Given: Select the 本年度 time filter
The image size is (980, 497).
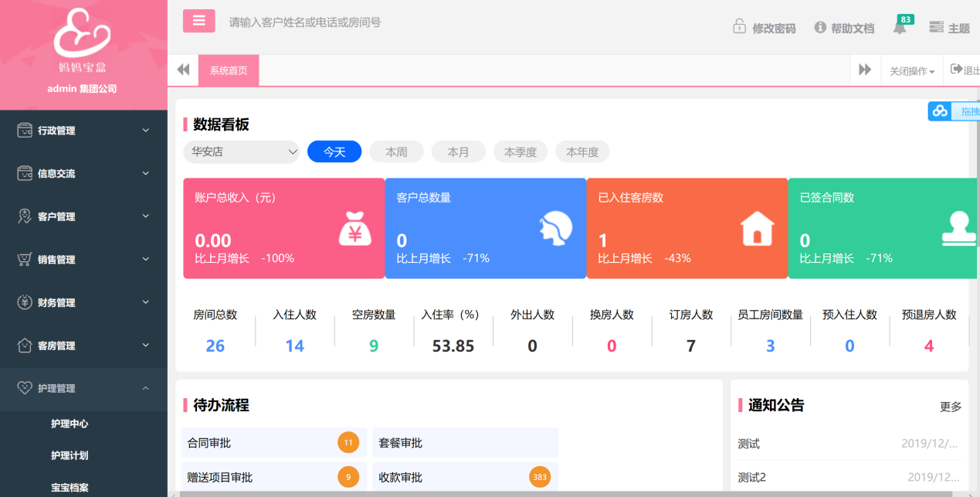Looking at the screenshot, I should click(x=582, y=151).
